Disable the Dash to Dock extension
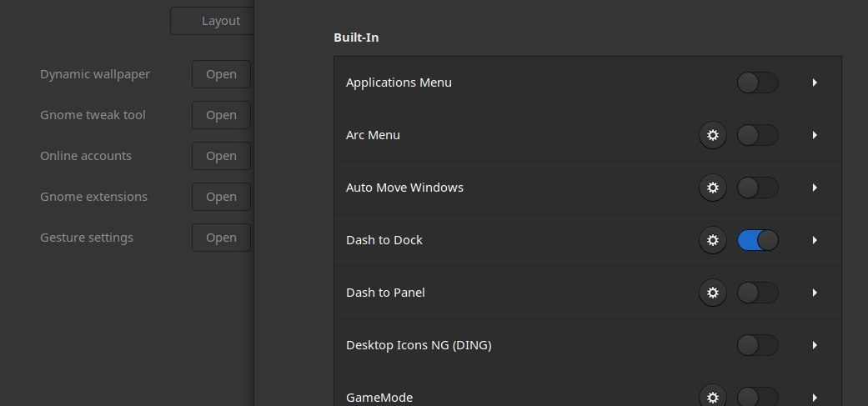This screenshot has height=406, width=868. (757, 240)
